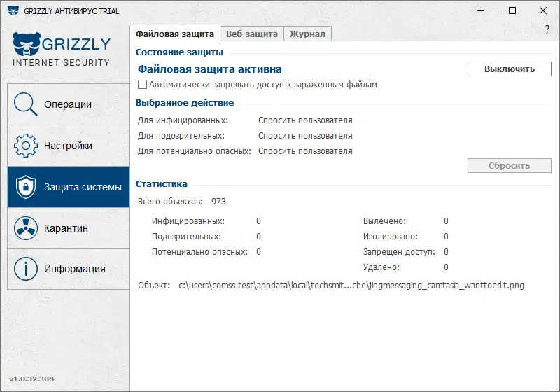Click the 'Запрещен доступ:' statistics label
Viewport: 560px width, 392px height.
pos(399,252)
